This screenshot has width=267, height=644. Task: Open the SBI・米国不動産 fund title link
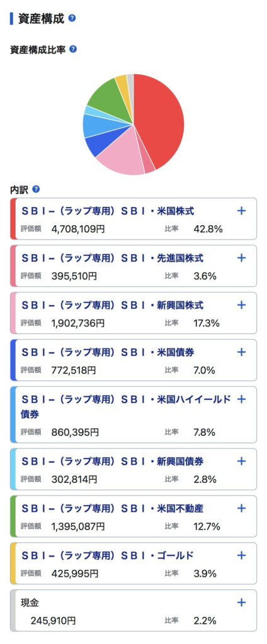point(112,509)
